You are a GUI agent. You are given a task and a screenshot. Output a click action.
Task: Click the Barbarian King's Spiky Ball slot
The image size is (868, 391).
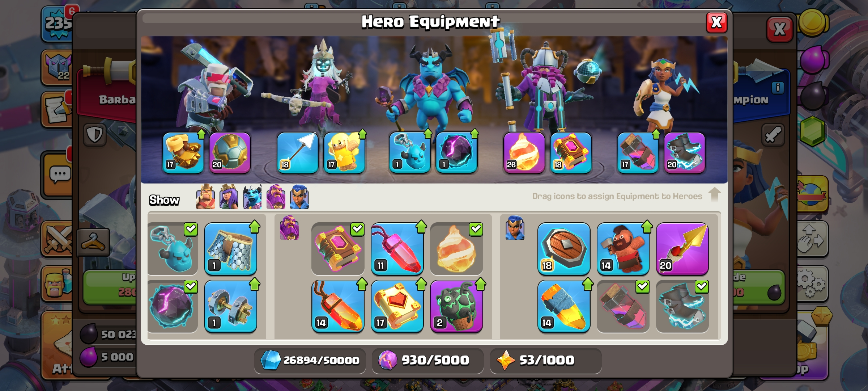pos(230,153)
